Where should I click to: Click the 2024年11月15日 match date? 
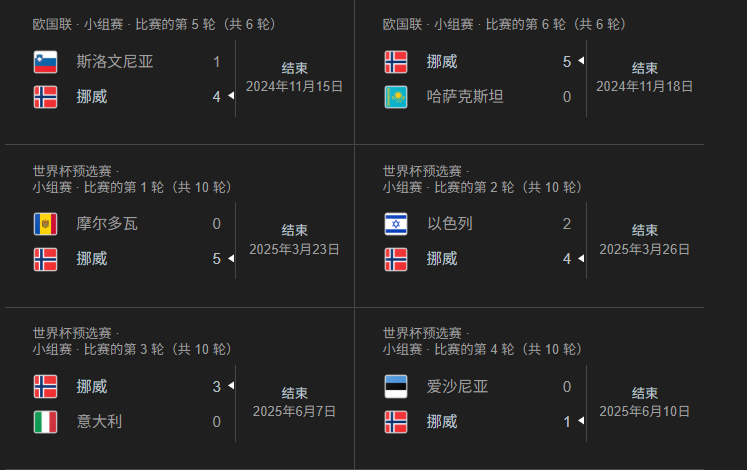294,86
